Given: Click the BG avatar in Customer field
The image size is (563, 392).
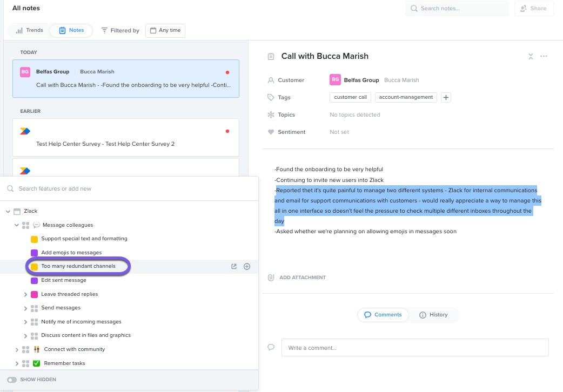Looking at the screenshot, I should pos(335,80).
